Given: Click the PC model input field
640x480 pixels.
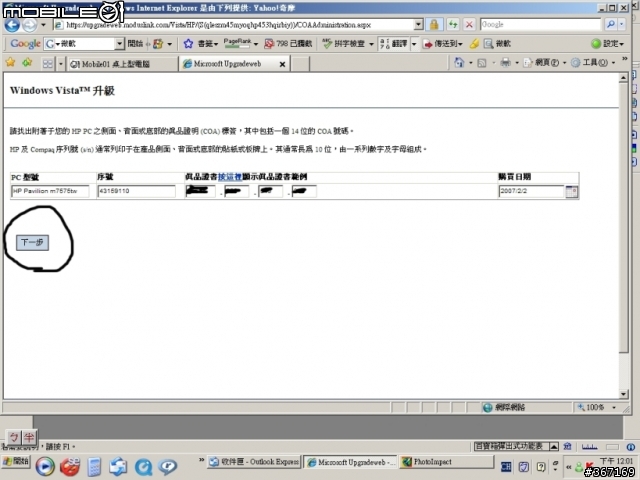Looking at the screenshot, I should (50, 191).
